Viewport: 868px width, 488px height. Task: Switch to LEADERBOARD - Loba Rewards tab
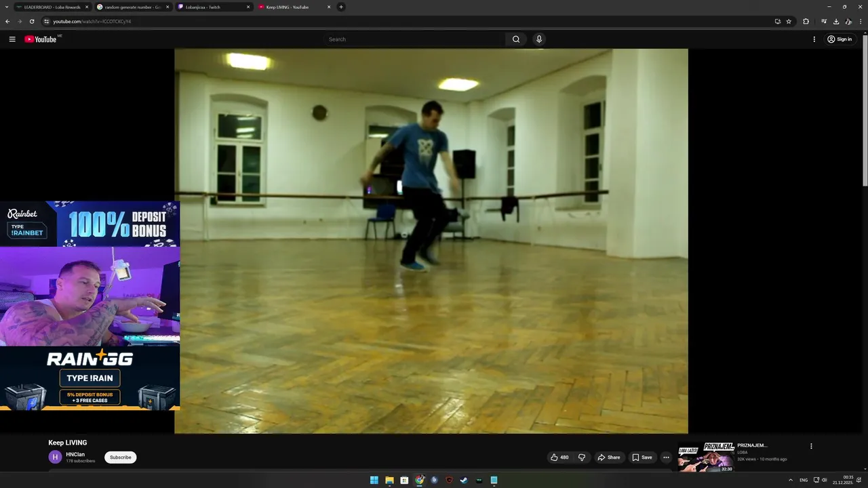click(x=52, y=7)
